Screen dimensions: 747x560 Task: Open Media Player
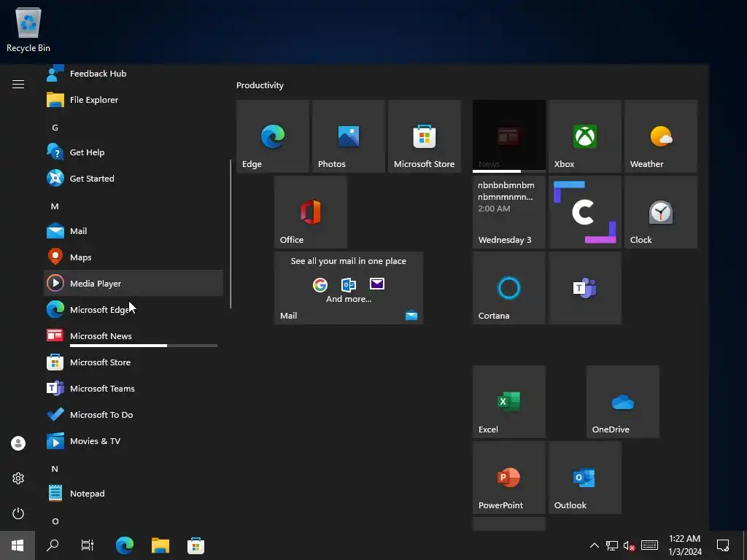pyautogui.click(x=133, y=283)
